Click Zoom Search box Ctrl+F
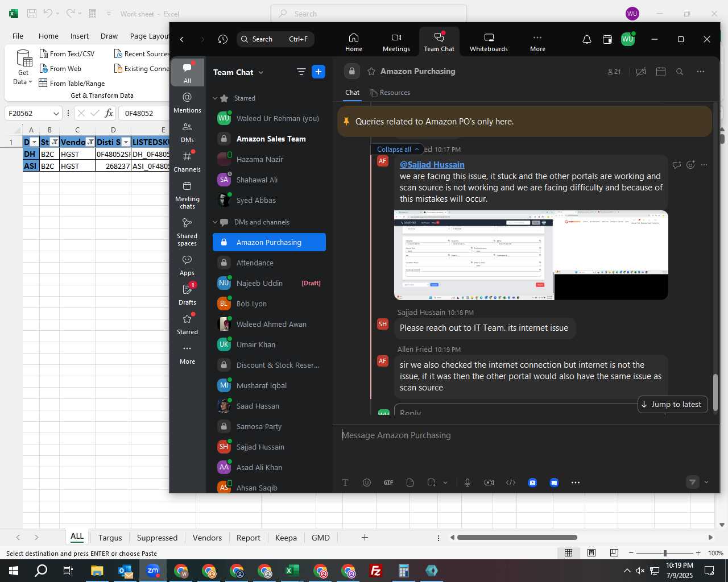Screen dimensions: 728x582 (x=275, y=39)
